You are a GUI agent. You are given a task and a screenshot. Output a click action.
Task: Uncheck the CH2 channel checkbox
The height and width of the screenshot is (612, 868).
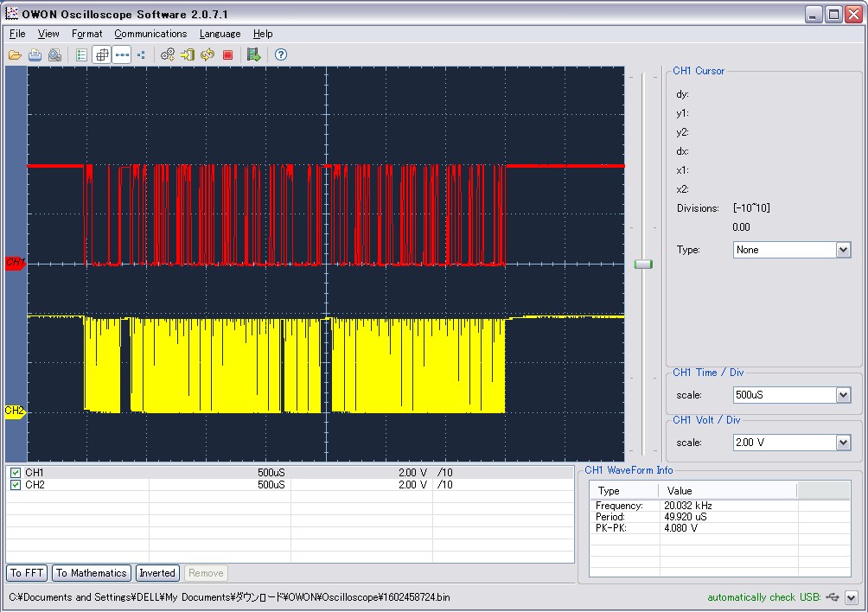tap(16, 485)
